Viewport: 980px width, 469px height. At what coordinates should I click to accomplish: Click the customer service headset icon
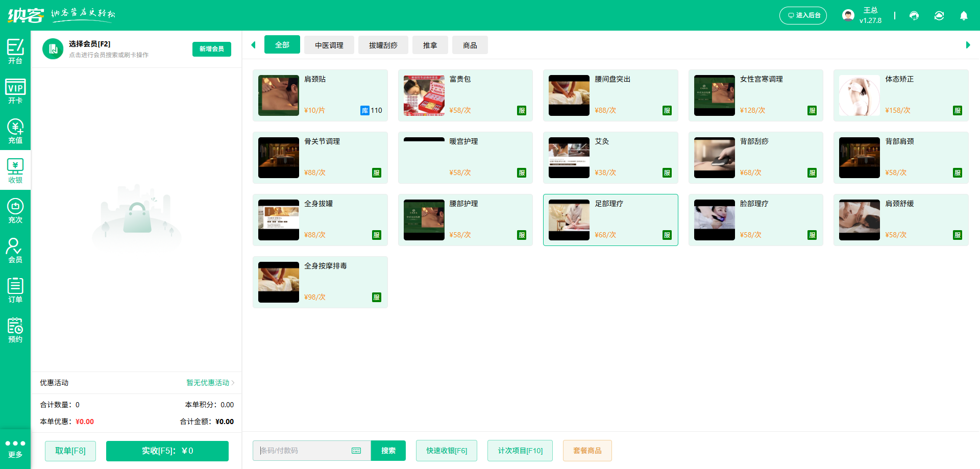[x=914, y=16]
